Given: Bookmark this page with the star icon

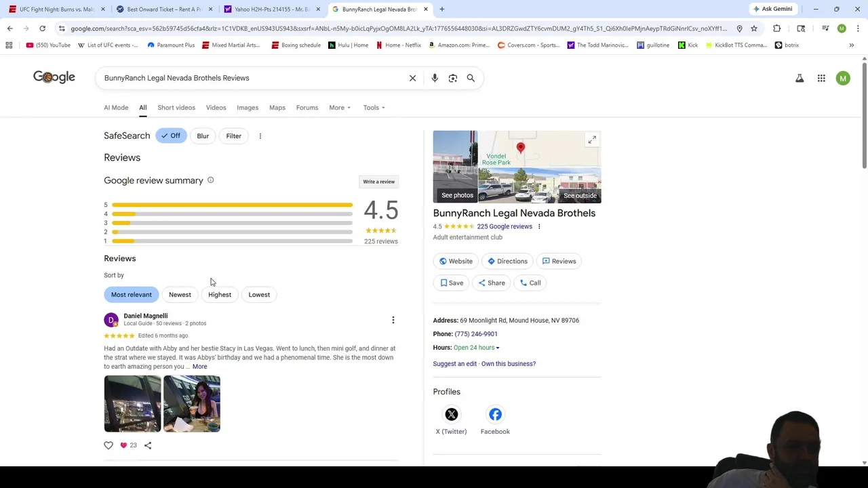Looking at the screenshot, I should coord(753,28).
